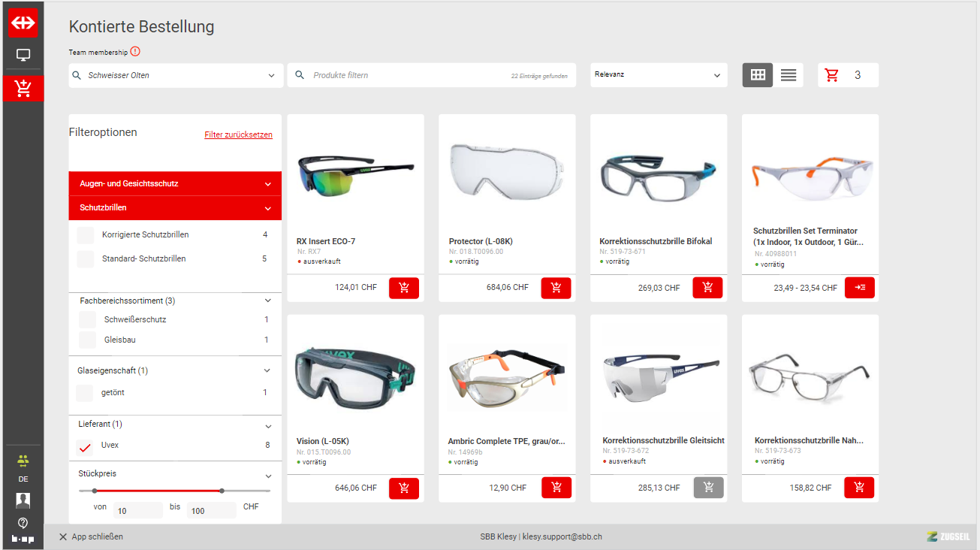The height and width of the screenshot is (550, 980).
Task: Switch to grid view layout
Action: [x=758, y=75]
